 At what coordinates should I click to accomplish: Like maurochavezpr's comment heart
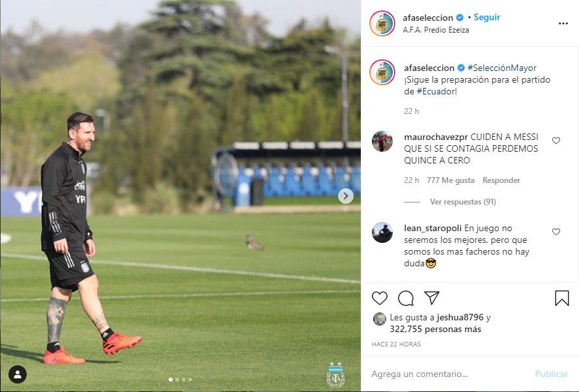(556, 140)
